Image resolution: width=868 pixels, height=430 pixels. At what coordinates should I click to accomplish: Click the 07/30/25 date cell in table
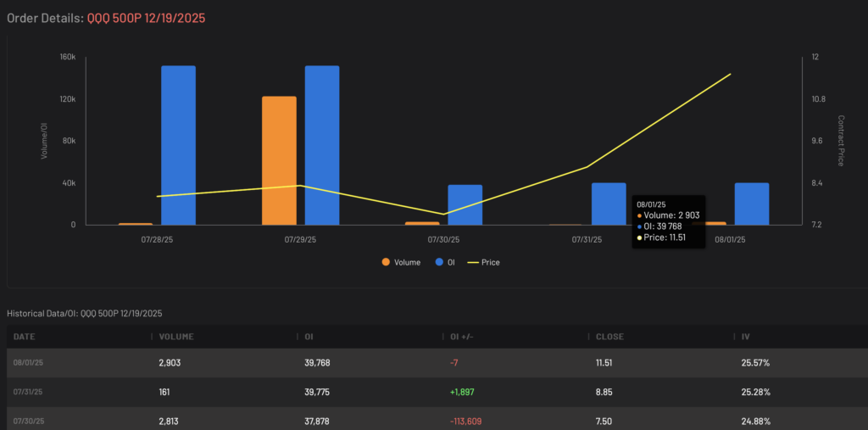click(x=29, y=422)
